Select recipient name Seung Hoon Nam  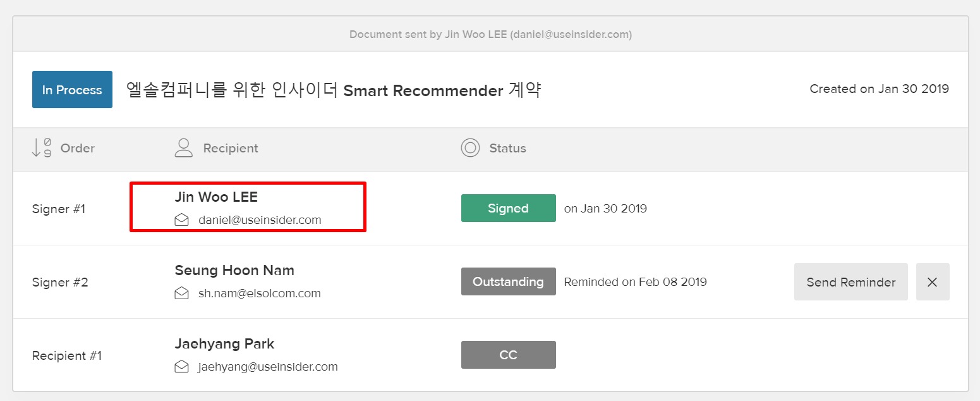point(234,270)
